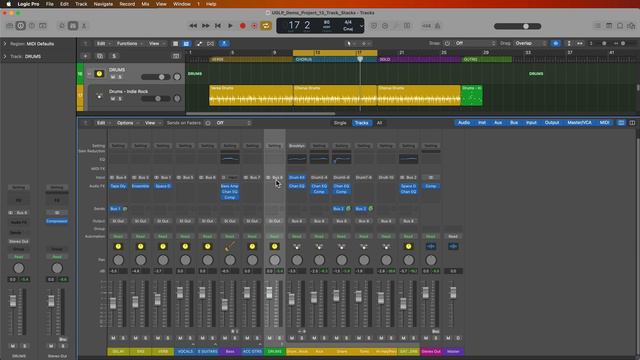Click the Bus 1 send on DELAY strip
Image resolution: width=640 pixels, height=360 pixels.
(116, 209)
